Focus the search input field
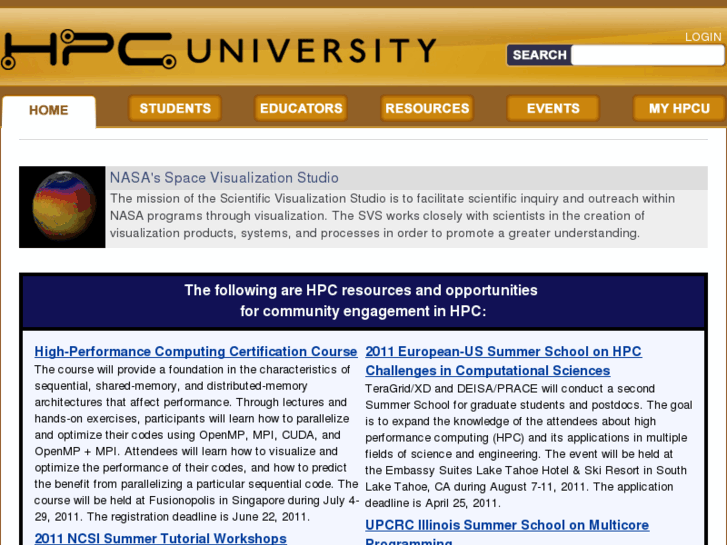Image resolution: width=727 pixels, height=545 pixels. pyautogui.click(x=648, y=55)
